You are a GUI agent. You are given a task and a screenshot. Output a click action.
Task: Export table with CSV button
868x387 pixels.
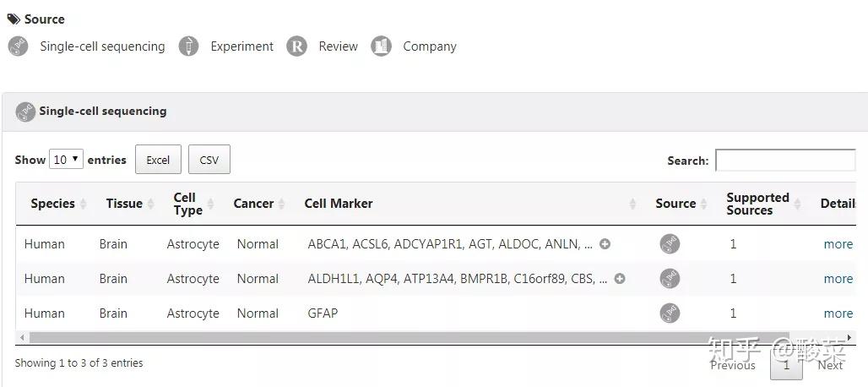pyautogui.click(x=209, y=160)
